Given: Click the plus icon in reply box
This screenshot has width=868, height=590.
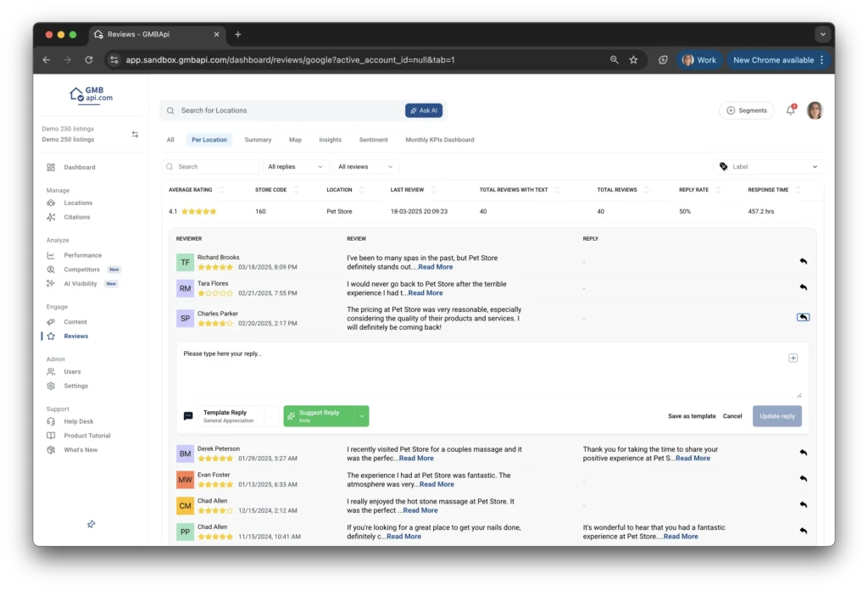Looking at the screenshot, I should 793,358.
